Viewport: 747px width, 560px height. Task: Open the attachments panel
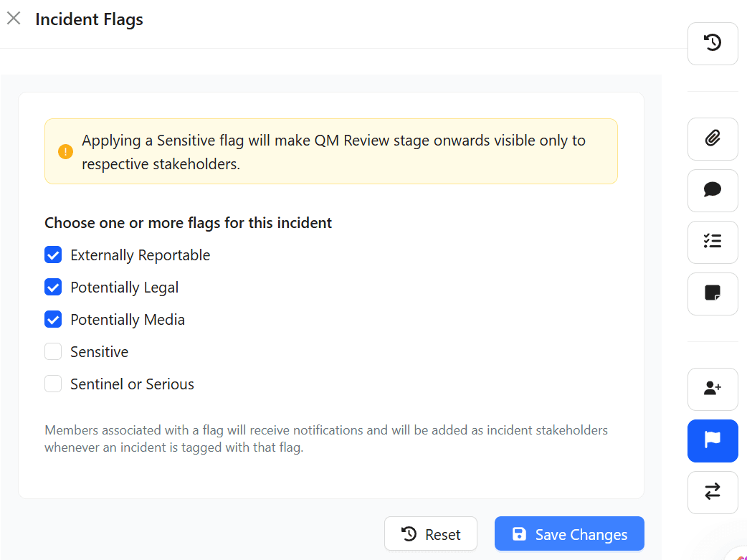[712, 139]
